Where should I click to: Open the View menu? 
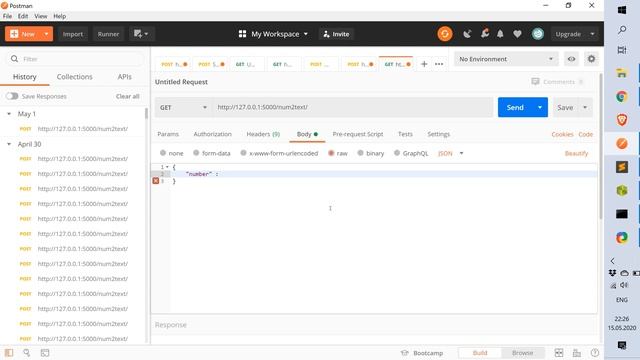(40, 16)
